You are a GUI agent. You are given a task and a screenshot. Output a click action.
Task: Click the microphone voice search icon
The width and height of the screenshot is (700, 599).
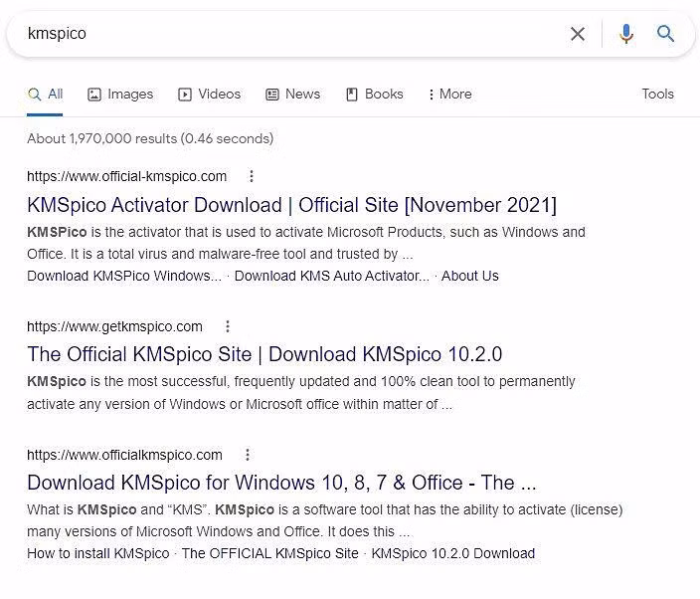click(625, 34)
